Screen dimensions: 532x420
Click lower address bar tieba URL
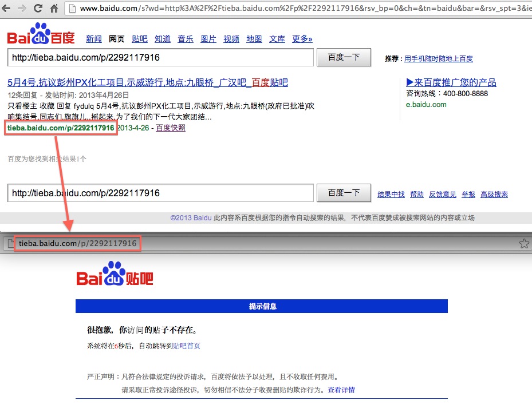pyautogui.click(x=78, y=243)
